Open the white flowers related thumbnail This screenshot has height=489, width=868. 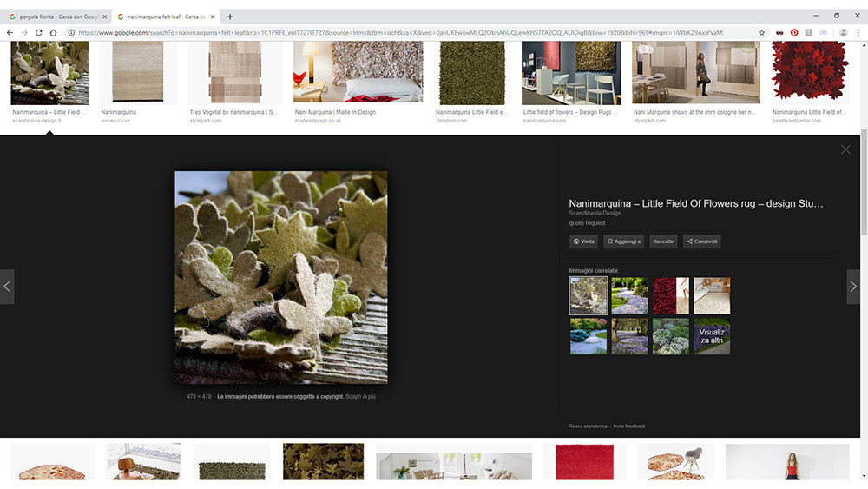pos(670,336)
